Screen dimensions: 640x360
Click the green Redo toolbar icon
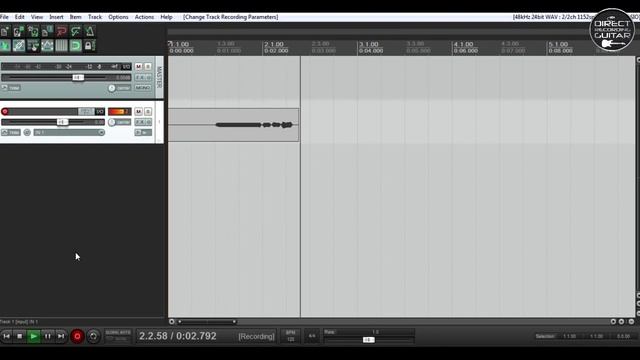pos(76,31)
